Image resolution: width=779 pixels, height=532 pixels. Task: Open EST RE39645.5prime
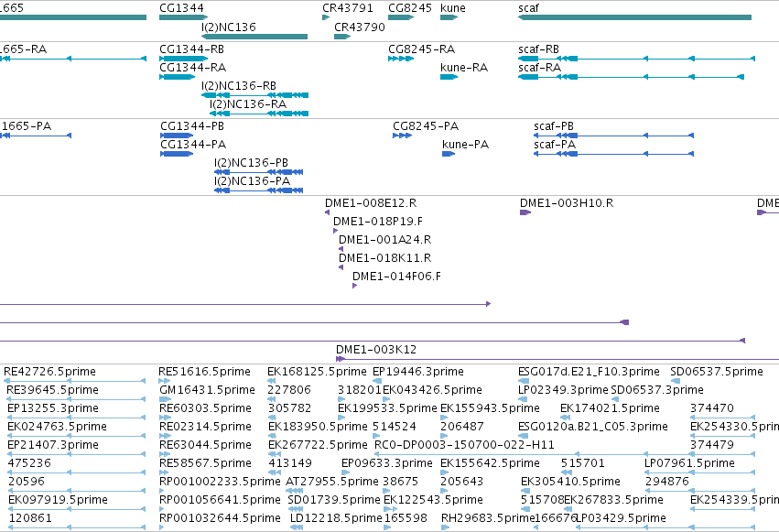tap(74, 399)
